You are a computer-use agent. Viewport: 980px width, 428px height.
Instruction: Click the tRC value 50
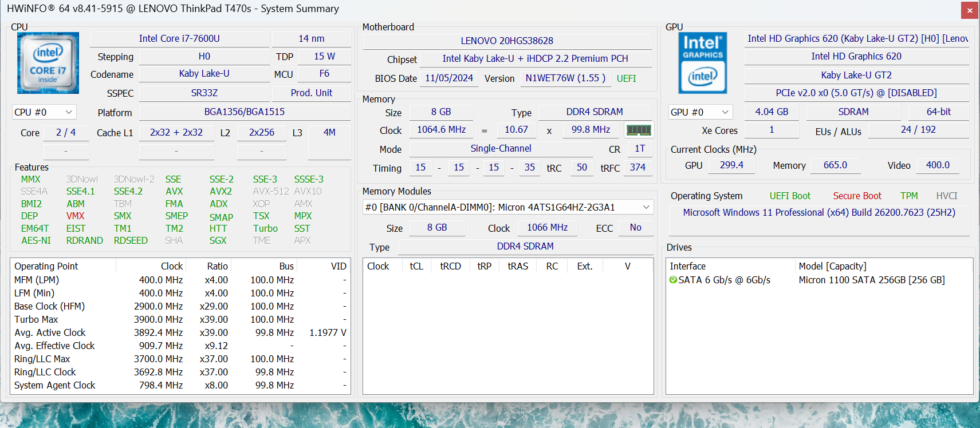(x=582, y=168)
